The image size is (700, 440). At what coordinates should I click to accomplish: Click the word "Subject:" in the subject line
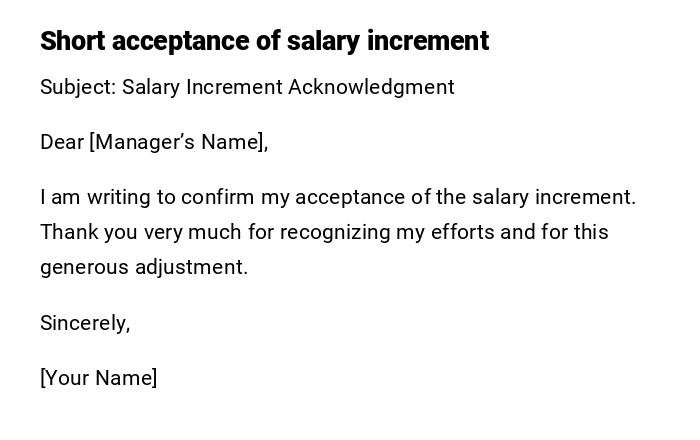(78, 87)
